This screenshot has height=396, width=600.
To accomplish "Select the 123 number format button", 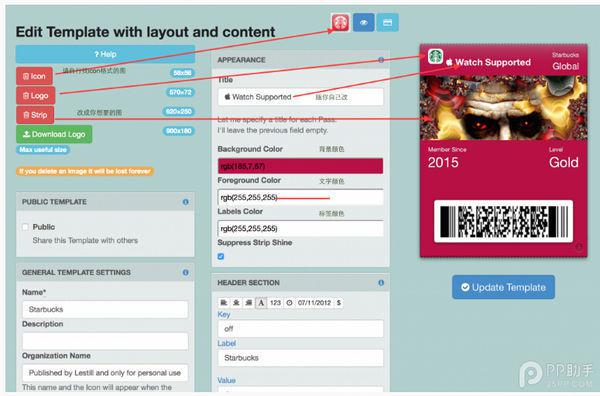I will [276, 303].
